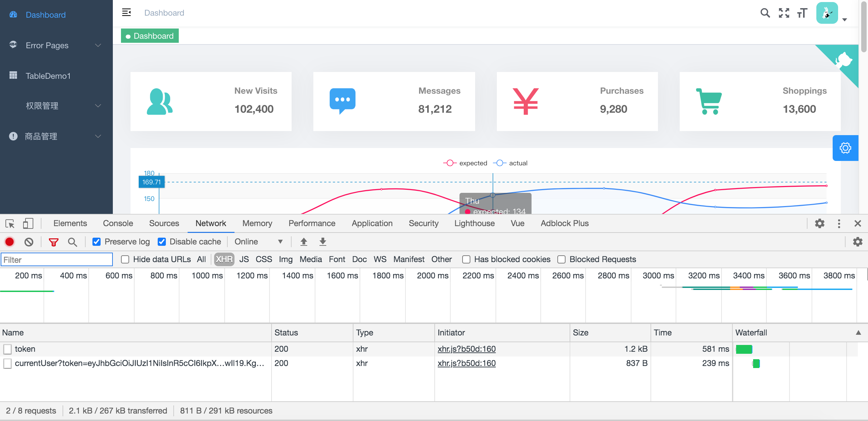Open the blue settings gear panel
Image resolution: width=868 pixels, height=421 pixels.
pos(845,148)
